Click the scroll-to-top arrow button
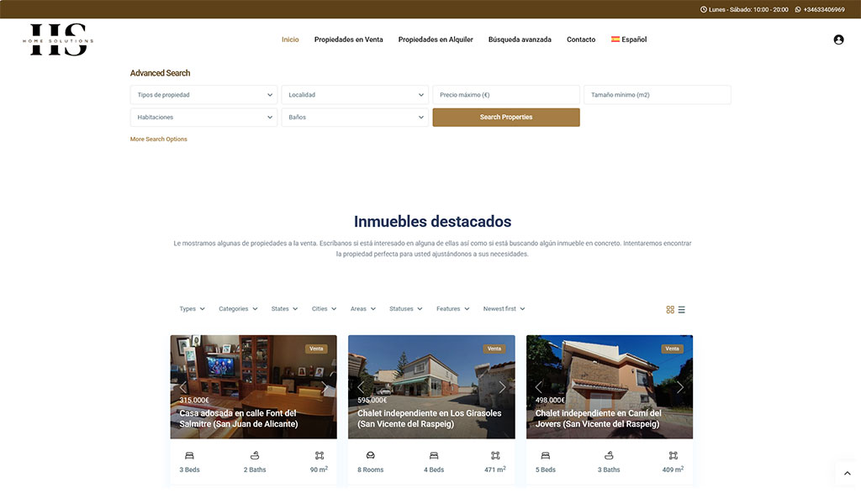Viewport: 861px width, 504px height. click(848, 473)
